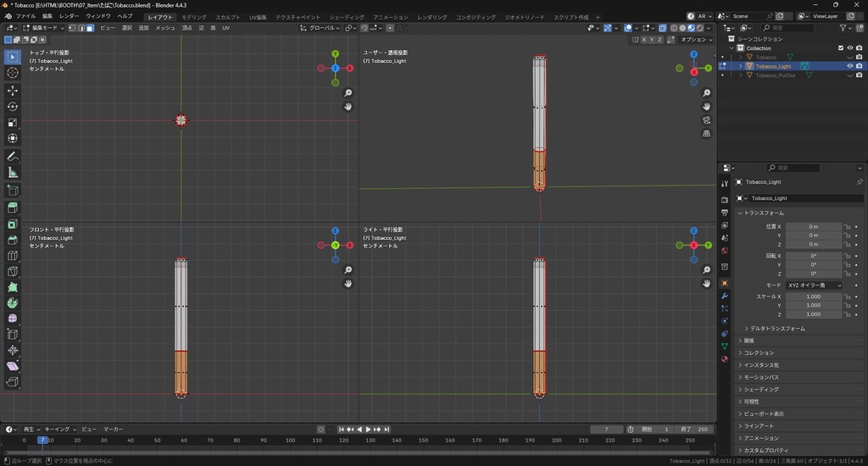Open the レンダー menu
The width and height of the screenshot is (868, 466).
tap(70, 17)
